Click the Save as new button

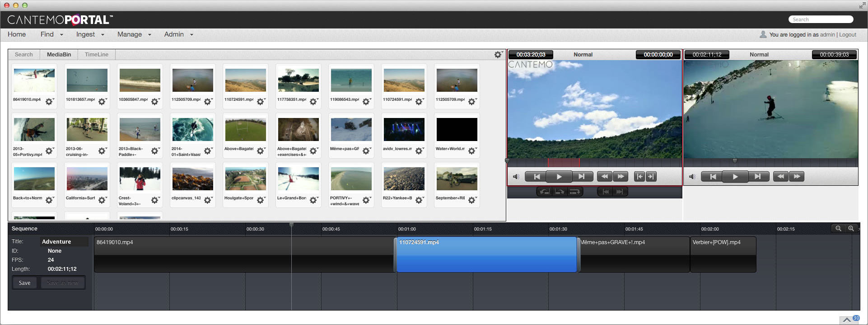click(63, 283)
